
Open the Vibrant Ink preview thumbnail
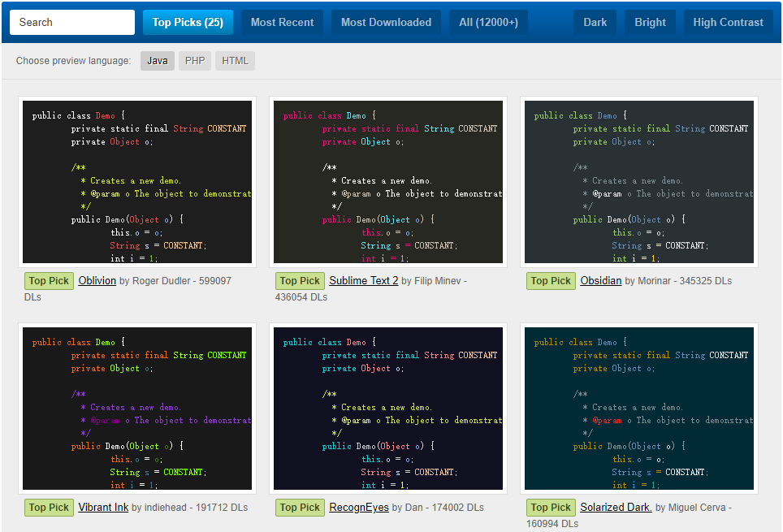point(137,409)
